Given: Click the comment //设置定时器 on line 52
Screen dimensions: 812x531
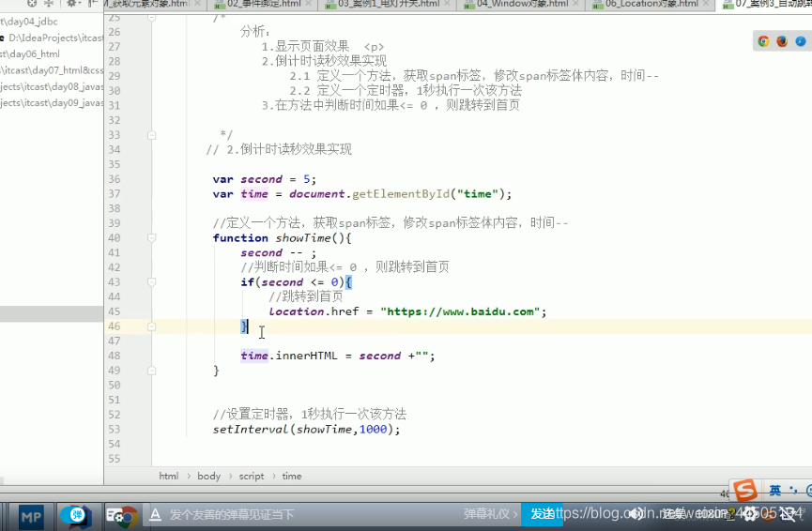Looking at the screenshot, I should point(309,414).
